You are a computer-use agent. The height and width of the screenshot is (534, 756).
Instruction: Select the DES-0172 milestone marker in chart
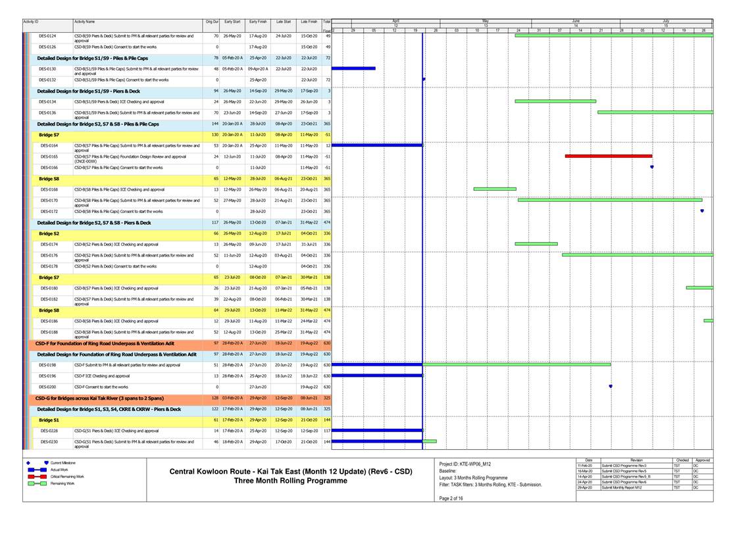pos(702,211)
